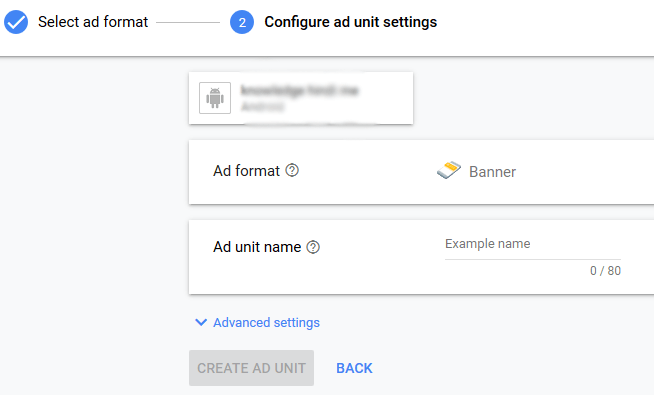Select the 'Select ad format' step
The width and height of the screenshot is (654, 395).
(93, 22)
